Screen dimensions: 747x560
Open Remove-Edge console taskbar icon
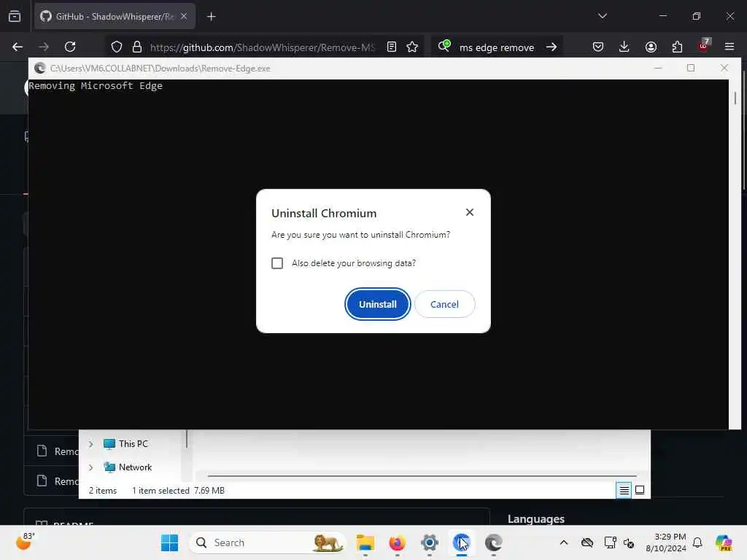493,542
